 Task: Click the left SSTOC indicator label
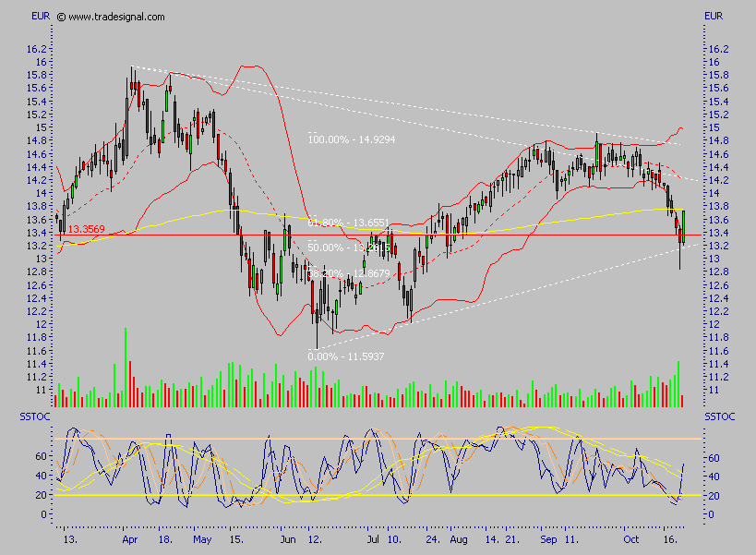(x=35, y=416)
